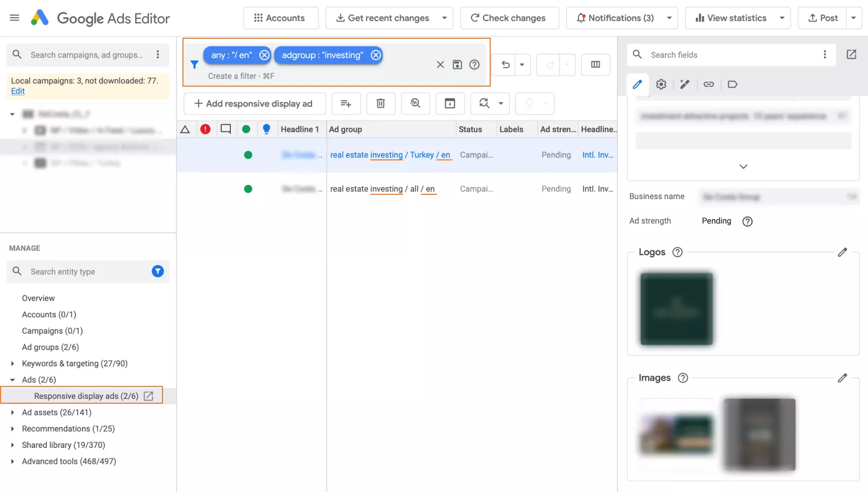Image resolution: width=868 pixels, height=492 pixels.
Task: Open Ad strength help icon
Action: point(747,221)
